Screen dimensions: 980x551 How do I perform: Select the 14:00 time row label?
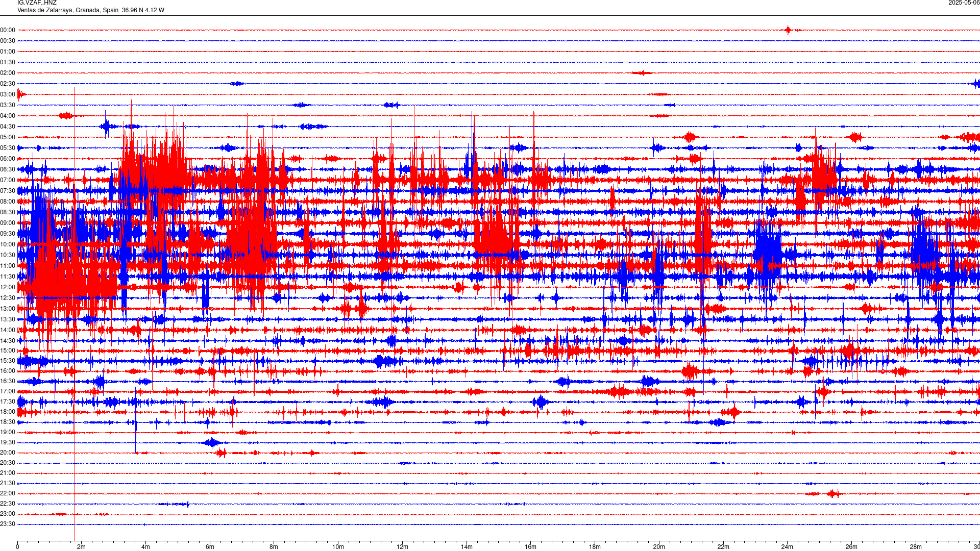(x=8, y=330)
